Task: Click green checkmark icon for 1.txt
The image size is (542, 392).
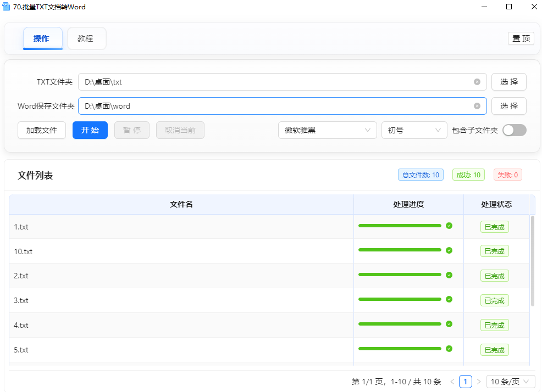Action: point(449,226)
